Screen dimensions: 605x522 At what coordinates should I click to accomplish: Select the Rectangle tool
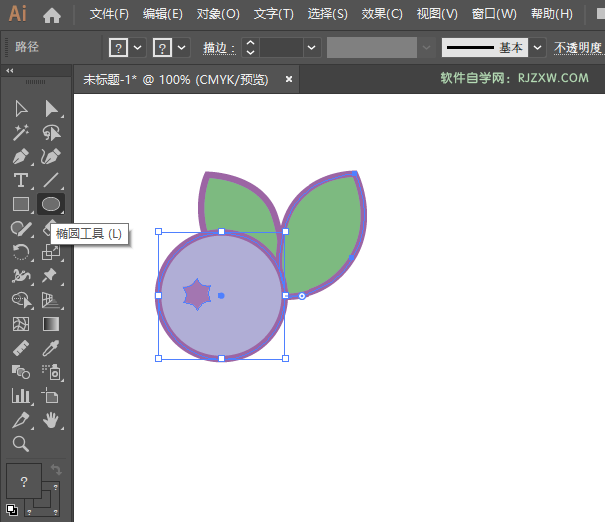21,204
